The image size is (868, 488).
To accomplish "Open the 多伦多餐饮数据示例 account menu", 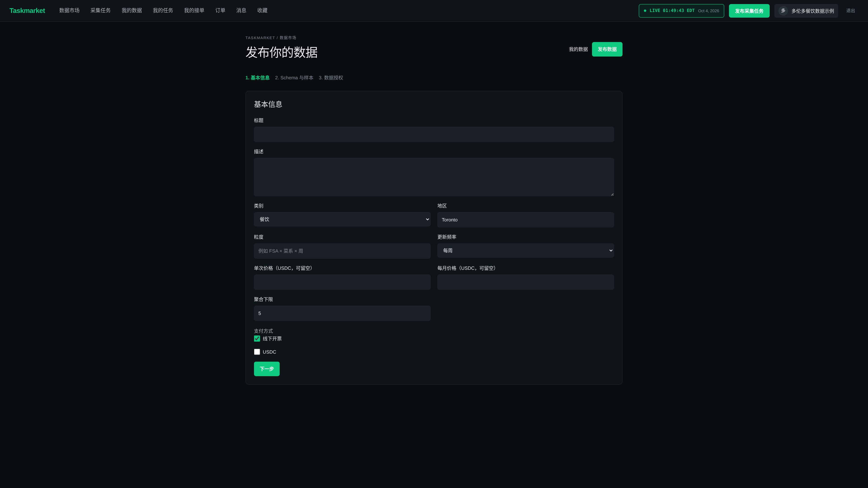I will point(806,11).
